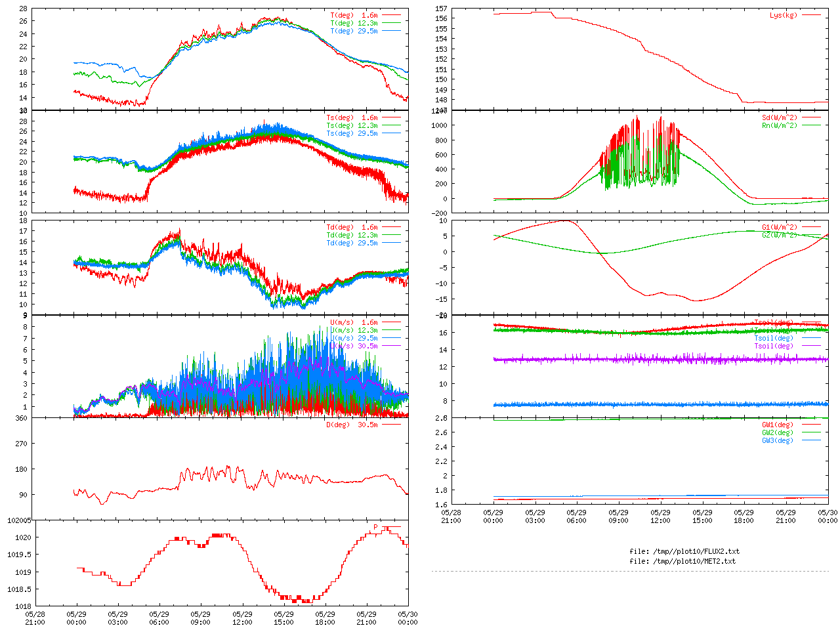Select the Rn(W/m^2) legend entry
This screenshot has width=840, height=630.
point(779,125)
